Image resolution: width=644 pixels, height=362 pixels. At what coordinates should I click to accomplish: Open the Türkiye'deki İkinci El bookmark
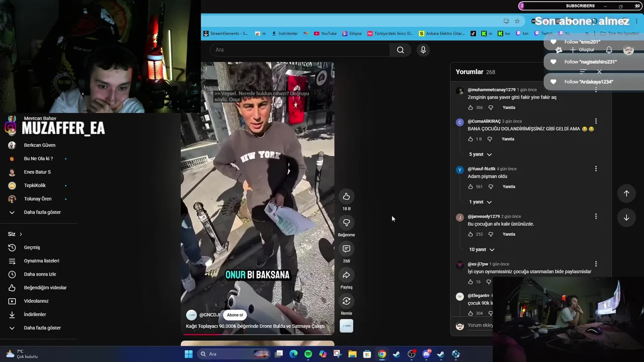coord(390,34)
